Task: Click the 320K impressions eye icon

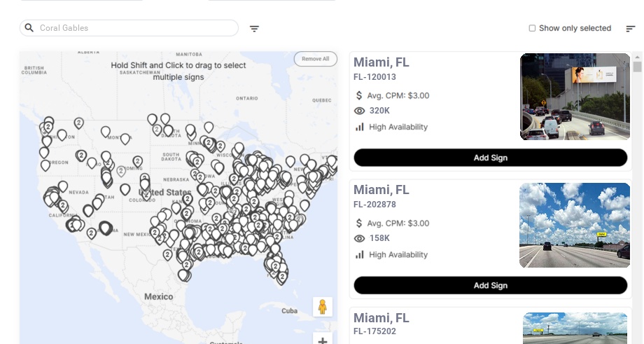Action: (360, 111)
